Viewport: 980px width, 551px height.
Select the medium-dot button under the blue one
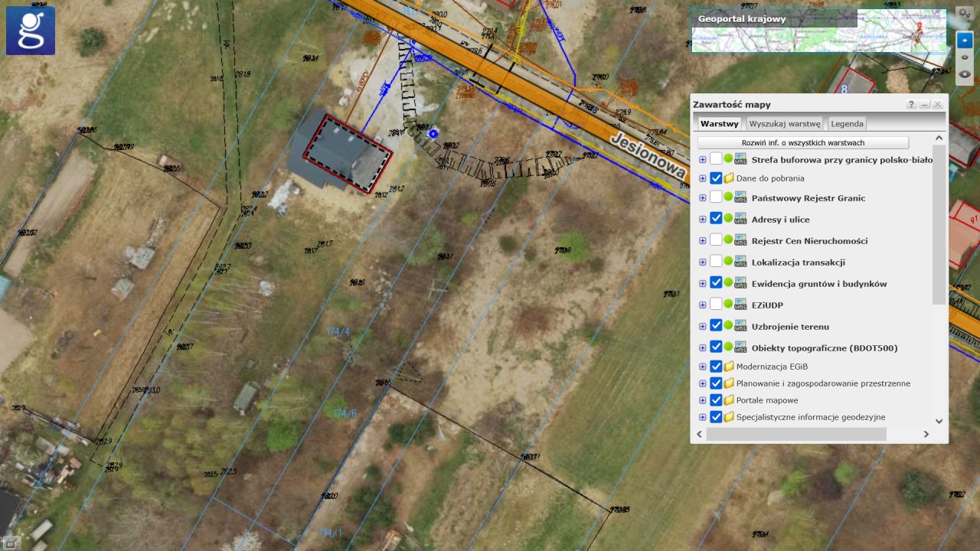[965, 57]
